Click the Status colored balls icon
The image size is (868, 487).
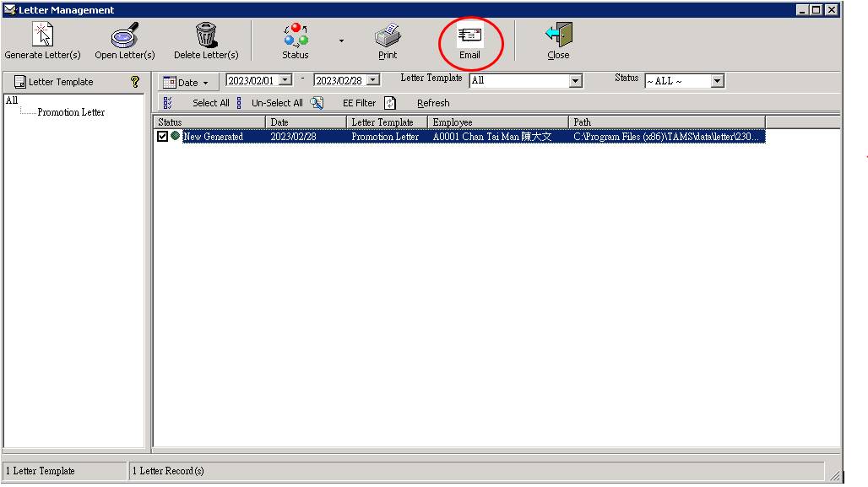tap(296, 35)
